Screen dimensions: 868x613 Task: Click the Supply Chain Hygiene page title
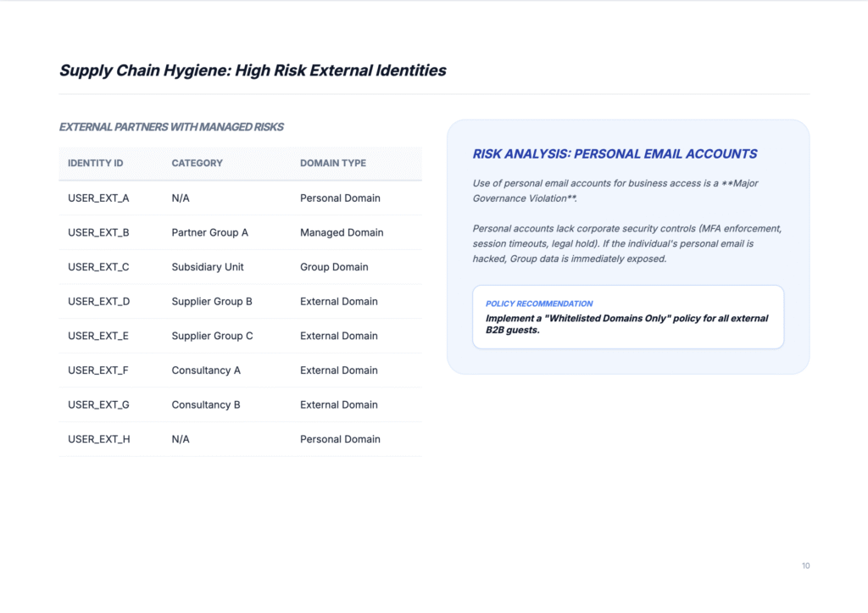click(252, 70)
